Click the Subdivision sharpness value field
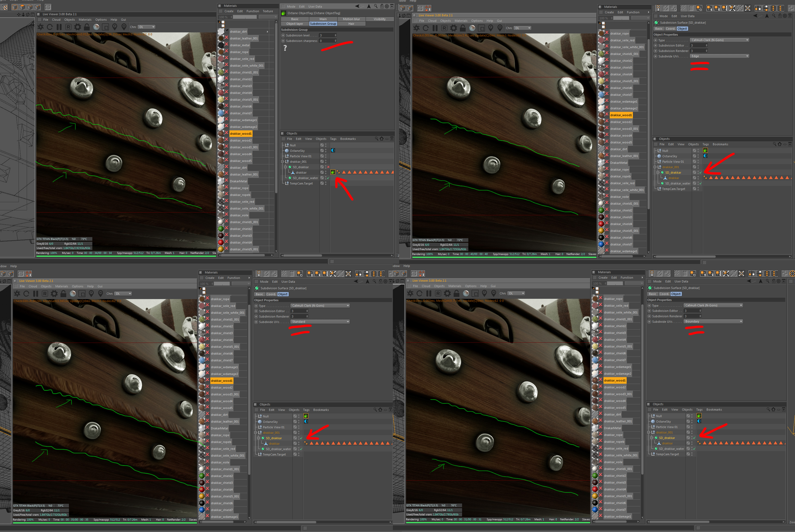Viewport: 795px width, 532px height. click(x=326, y=41)
